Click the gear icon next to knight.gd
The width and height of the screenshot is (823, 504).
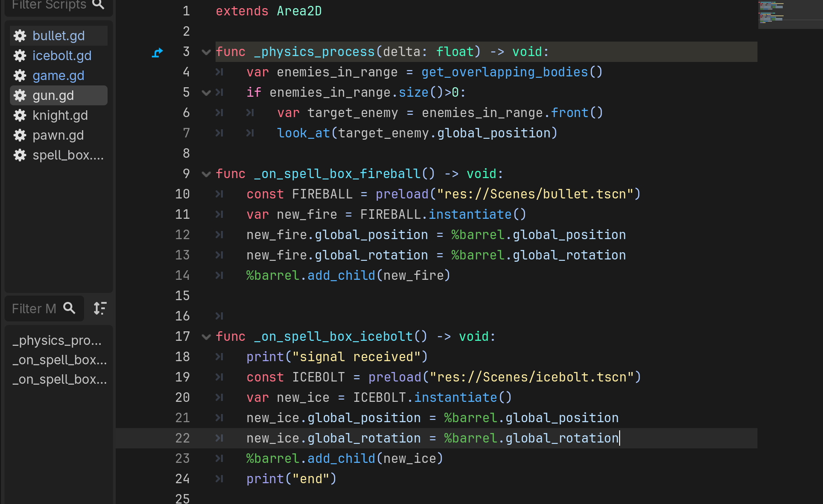click(x=20, y=115)
